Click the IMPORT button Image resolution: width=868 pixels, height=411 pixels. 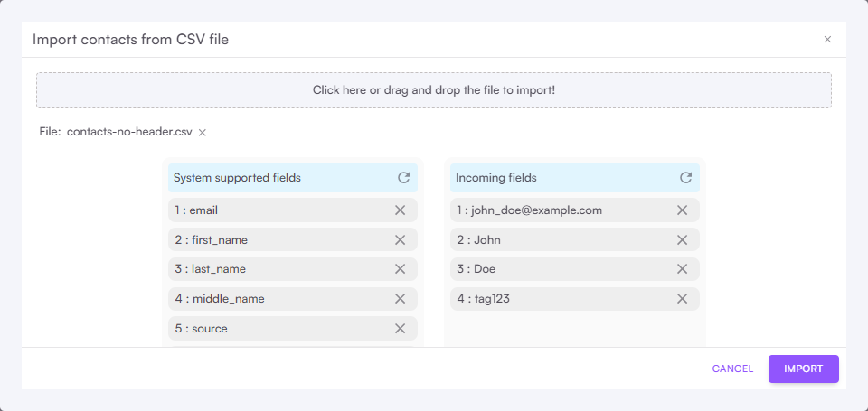coord(803,369)
